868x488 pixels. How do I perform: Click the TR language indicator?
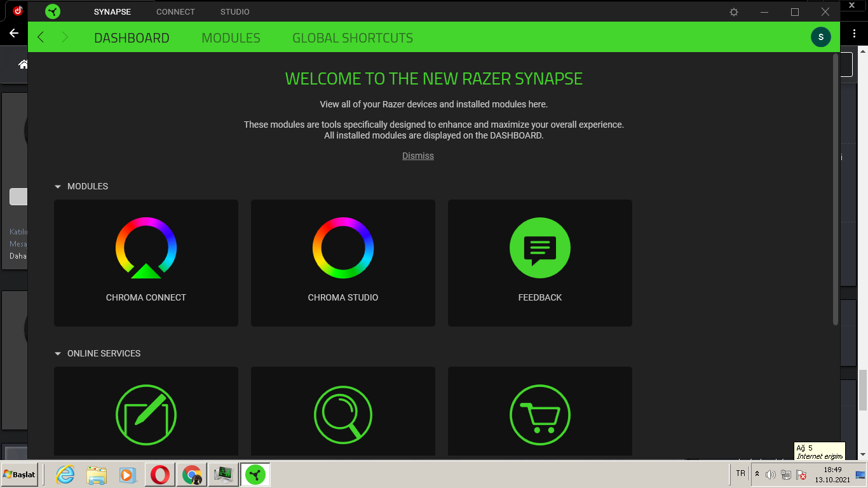[740, 473]
